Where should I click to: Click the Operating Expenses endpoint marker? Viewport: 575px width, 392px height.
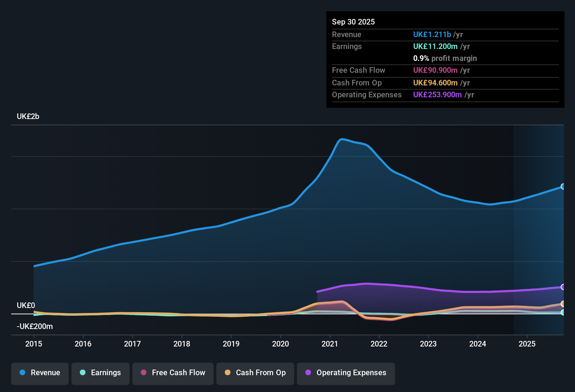tap(563, 287)
